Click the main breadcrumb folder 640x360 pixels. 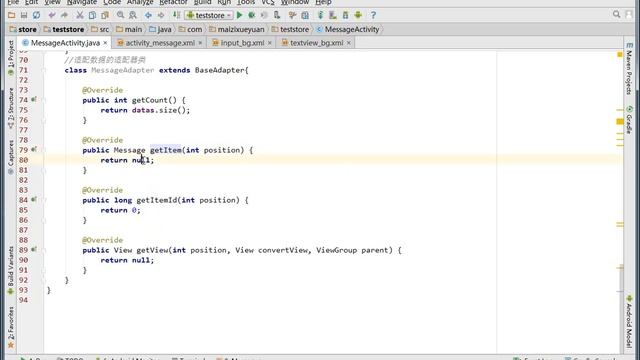(x=129, y=29)
